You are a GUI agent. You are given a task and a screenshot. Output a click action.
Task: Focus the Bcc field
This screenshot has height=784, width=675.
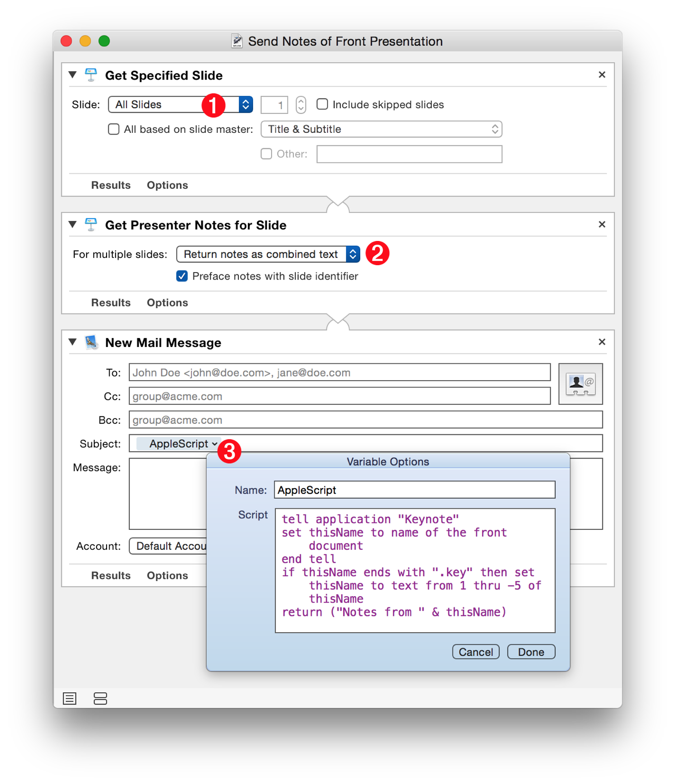(x=365, y=420)
